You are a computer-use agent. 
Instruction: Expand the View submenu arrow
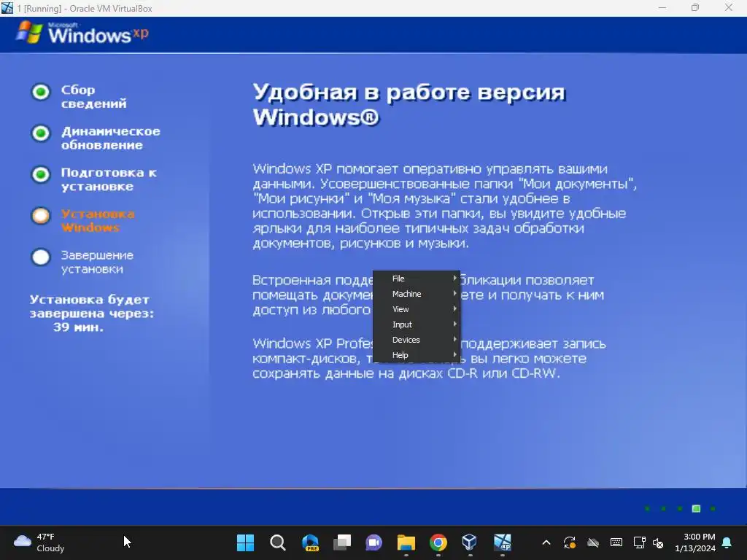[x=454, y=308]
